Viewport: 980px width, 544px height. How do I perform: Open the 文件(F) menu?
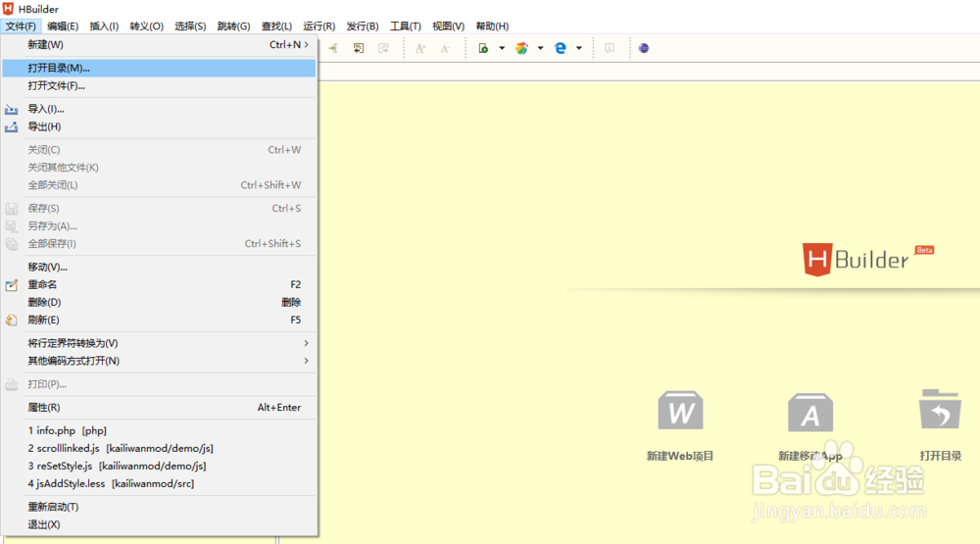(21, 26)
